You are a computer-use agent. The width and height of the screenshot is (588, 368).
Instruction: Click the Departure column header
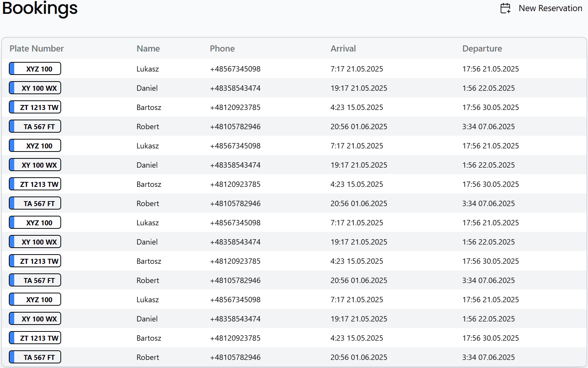(482, 48)
